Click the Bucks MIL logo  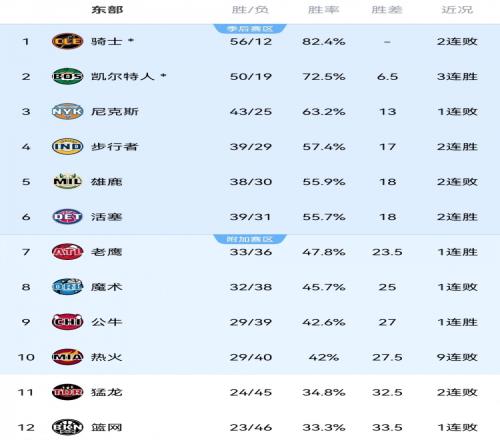[67, 181]
